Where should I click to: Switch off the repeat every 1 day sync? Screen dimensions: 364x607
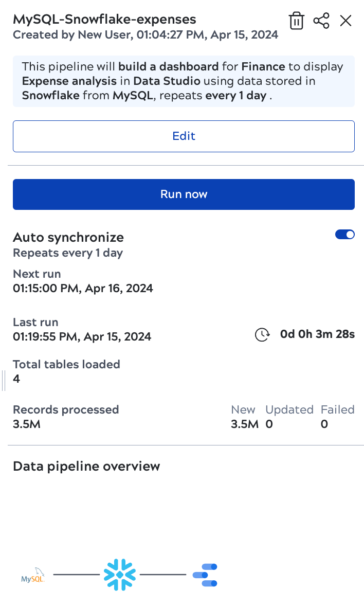pyautogui.click(x=344, y=234)
